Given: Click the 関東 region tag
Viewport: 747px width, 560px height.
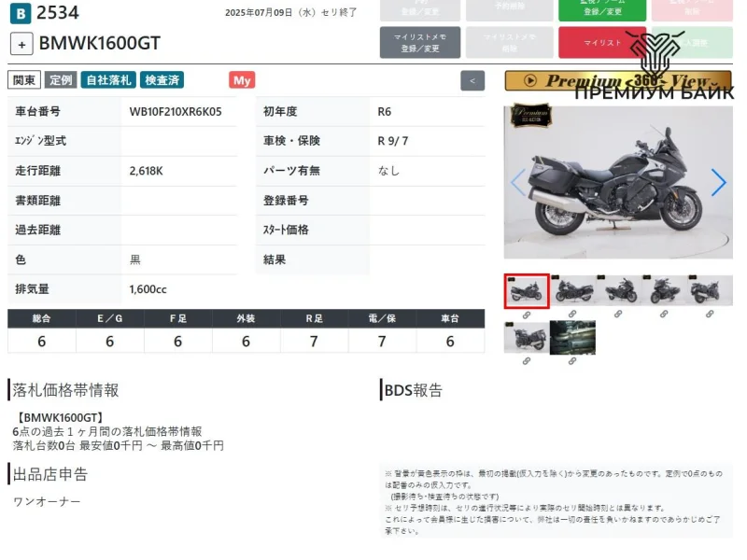Looking at the screenshot, I should tap(23, 80).
